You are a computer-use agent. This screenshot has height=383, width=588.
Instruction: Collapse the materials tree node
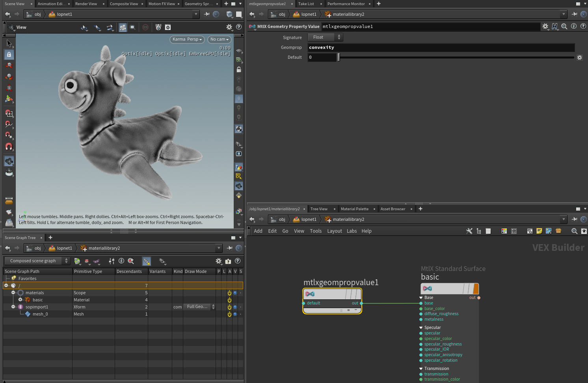click(x=13, y=293)
